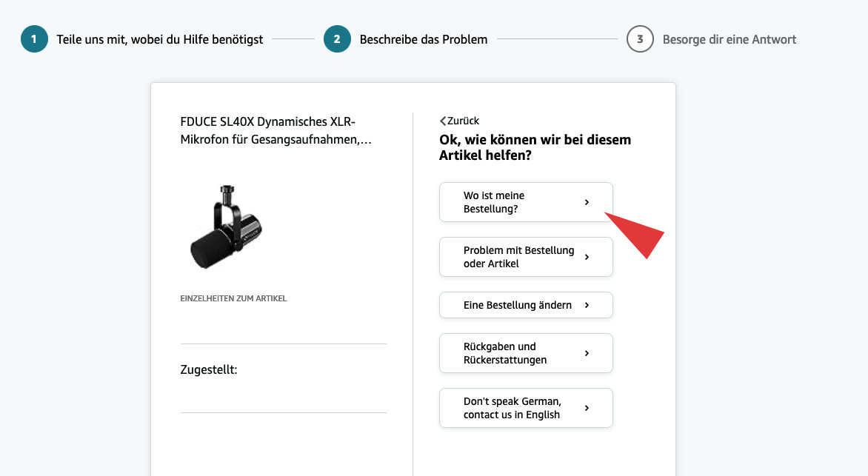The image size is (868, 476).
Task: Click step 1 circle icon
Action: pos(34,39)
